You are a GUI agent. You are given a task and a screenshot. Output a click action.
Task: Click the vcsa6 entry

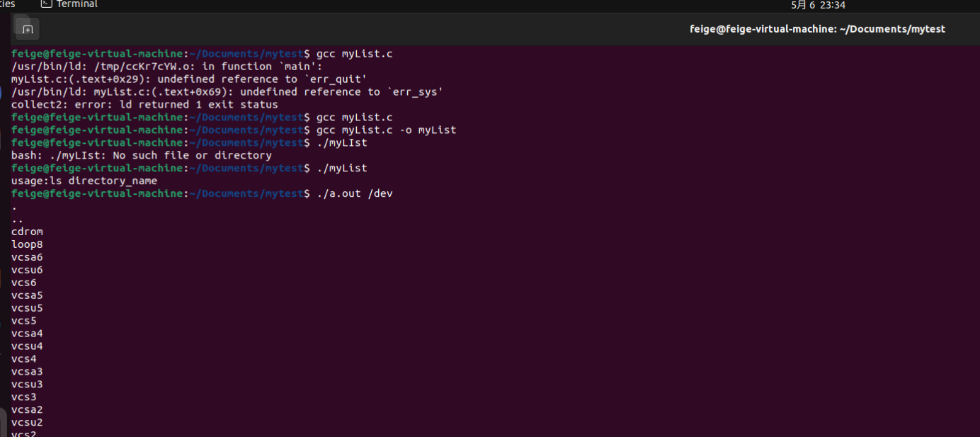27,258
